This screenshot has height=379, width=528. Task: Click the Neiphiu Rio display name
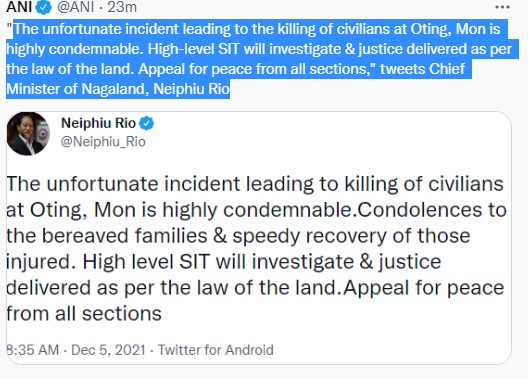click(x=98, y=123)
